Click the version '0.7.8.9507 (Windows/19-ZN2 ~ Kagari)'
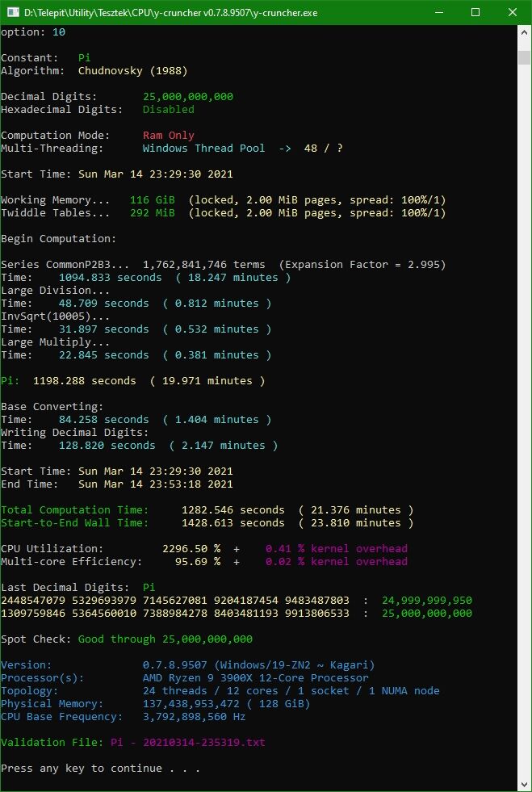The width and height of the screenshot is (532, 792). pos(258,665)
